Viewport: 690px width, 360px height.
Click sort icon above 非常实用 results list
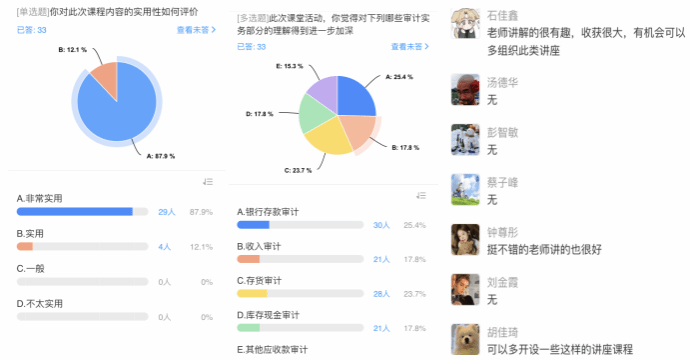pyautogui.click(x=208, y=182)
